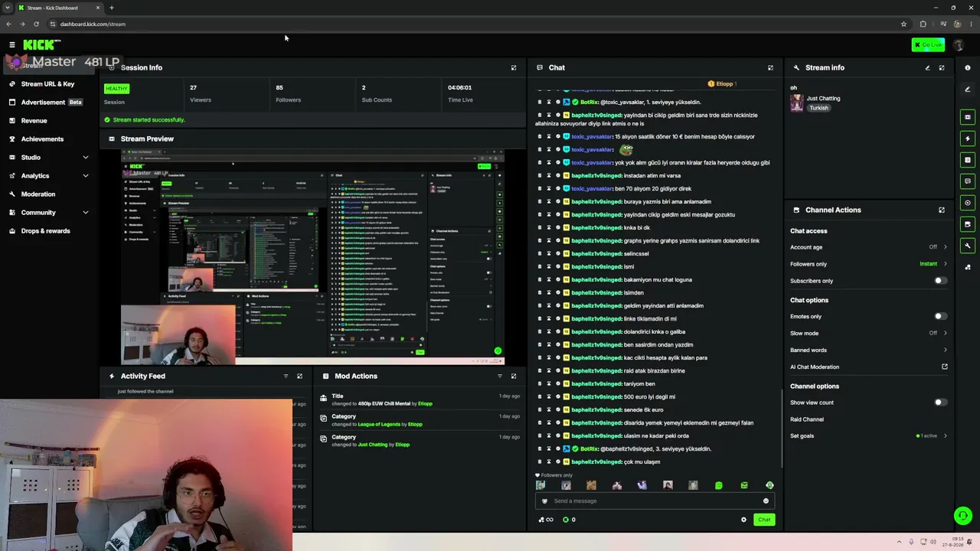Open Banned words settings
Viewport: 980px width, 551px height.
[869, 350]
